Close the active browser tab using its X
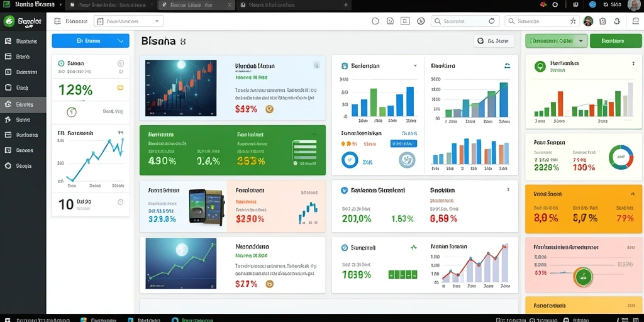 [x=229, y=5]
